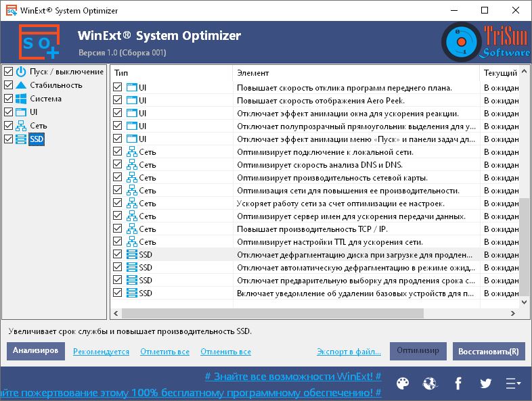Click the Рекомендуется link
532x401 pixels.
[101, 352]
